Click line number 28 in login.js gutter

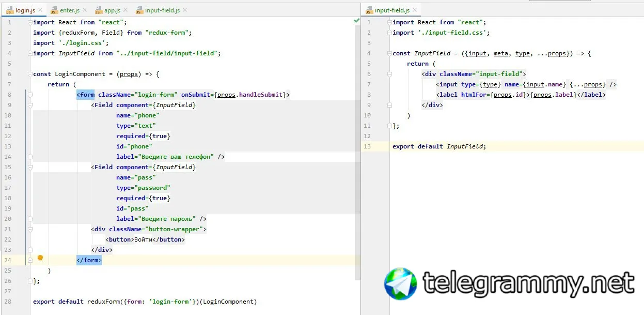click(x=8, y=302)
